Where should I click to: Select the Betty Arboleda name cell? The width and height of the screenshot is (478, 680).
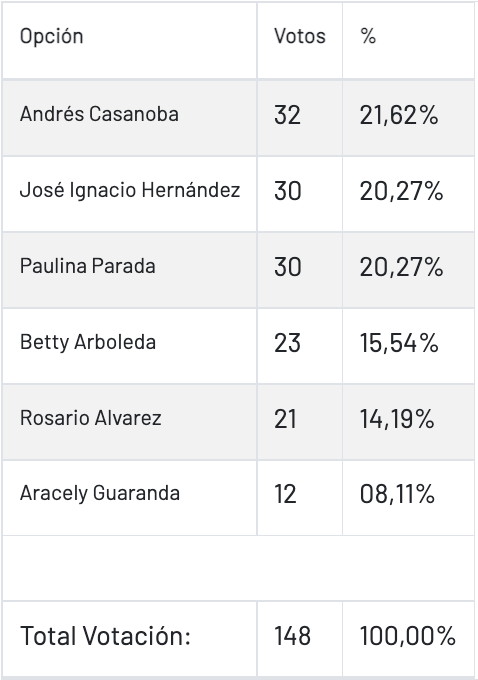(130, 346)
